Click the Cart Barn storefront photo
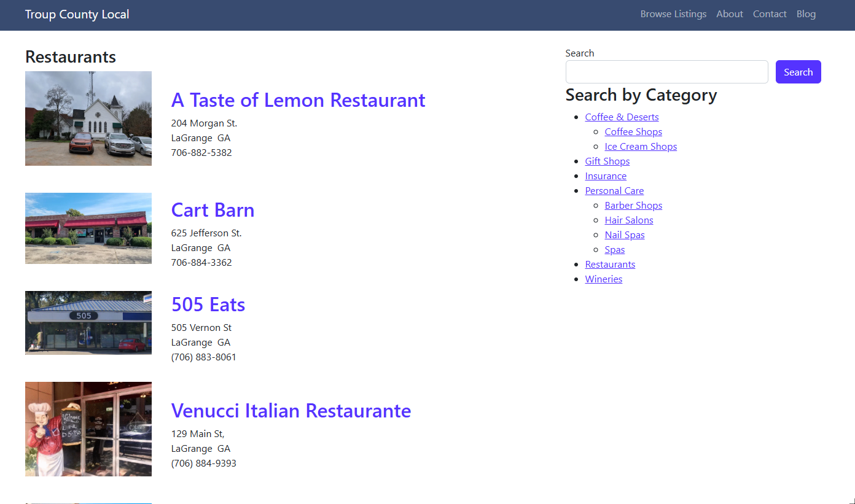Viewport: 855px width, 504px height. pos(88,228)
